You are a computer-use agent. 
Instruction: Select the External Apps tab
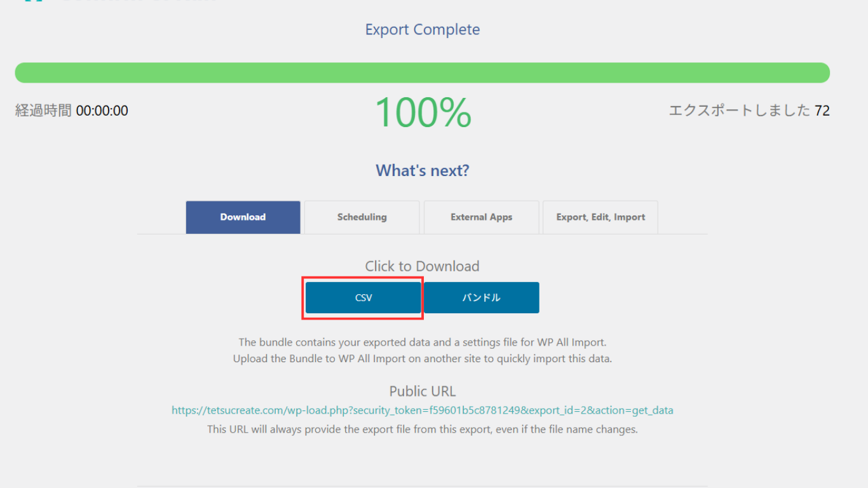click(481, 217)
